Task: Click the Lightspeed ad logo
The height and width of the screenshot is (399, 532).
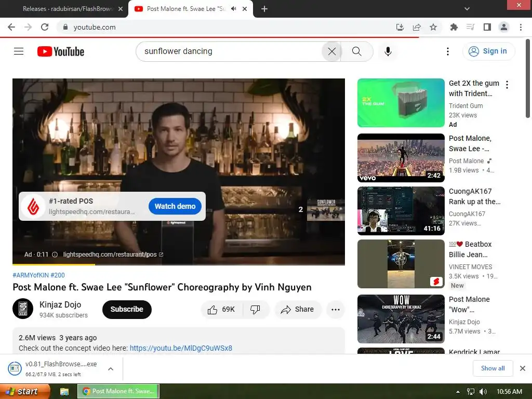Action: 33,206
